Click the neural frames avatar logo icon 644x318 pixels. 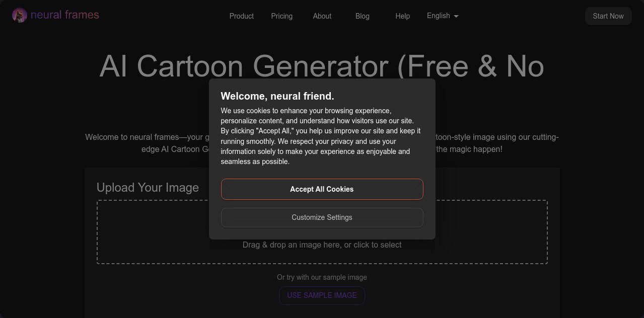tap(19, 15)
